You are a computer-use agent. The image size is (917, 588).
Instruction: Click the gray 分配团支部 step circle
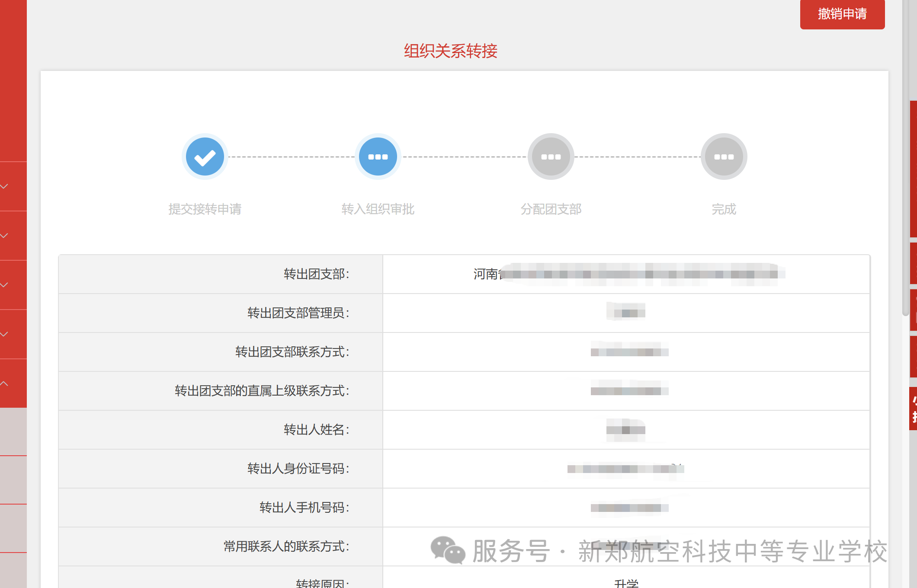pyautogui.click(x=551, y=157)
